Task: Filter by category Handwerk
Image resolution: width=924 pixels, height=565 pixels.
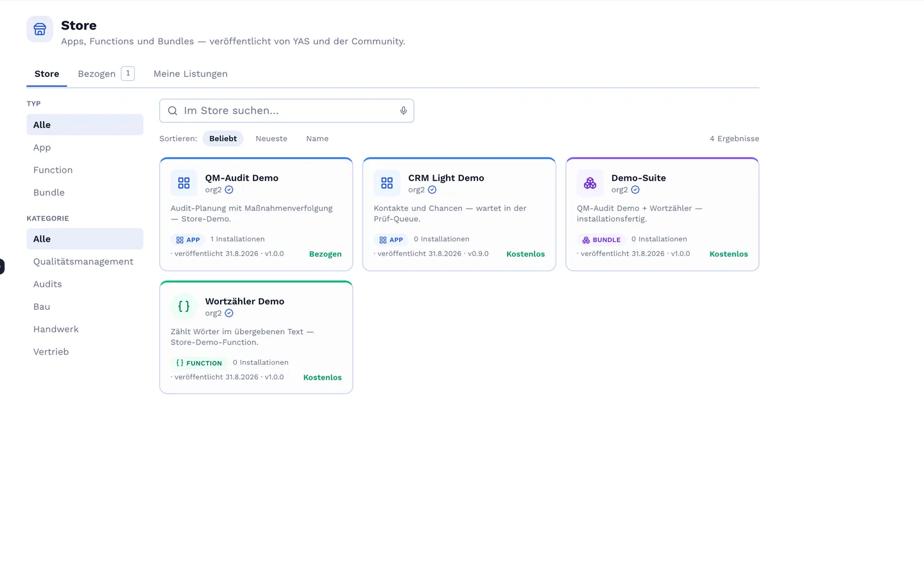Action: click(85, 329)
